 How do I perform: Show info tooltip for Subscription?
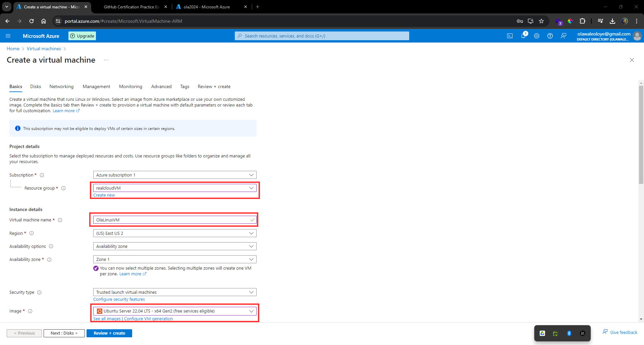point(42,175)
